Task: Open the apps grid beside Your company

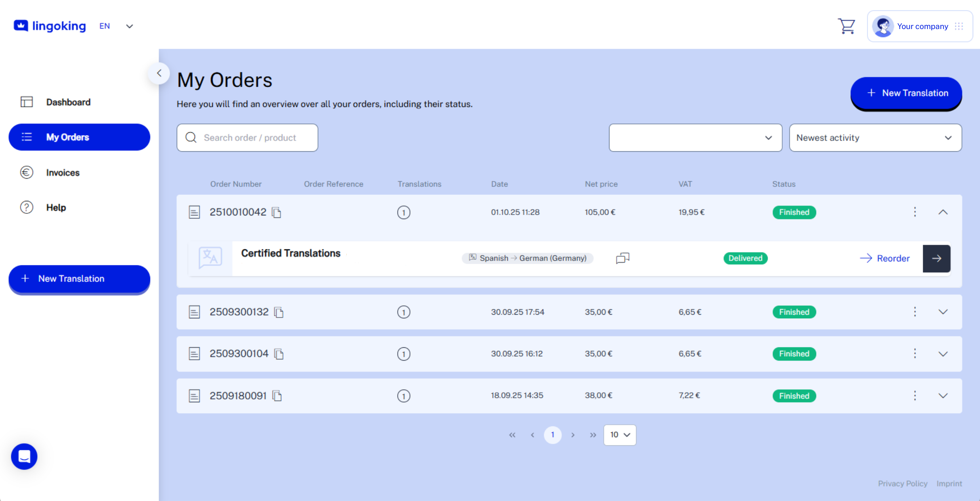Action: [960, 26]
